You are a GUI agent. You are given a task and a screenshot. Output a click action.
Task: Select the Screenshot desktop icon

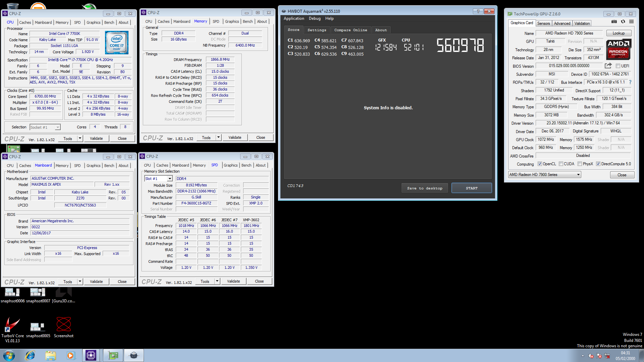coord(64,327)
